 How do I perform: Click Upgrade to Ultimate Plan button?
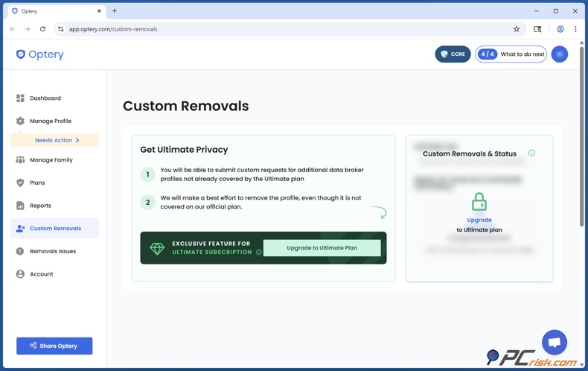(322, 248)
